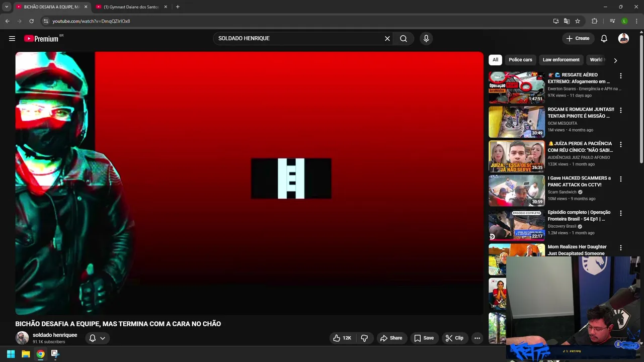
Task: Open options for Mom Realizes Her Daughter video
Action: (x=620, y=248)
